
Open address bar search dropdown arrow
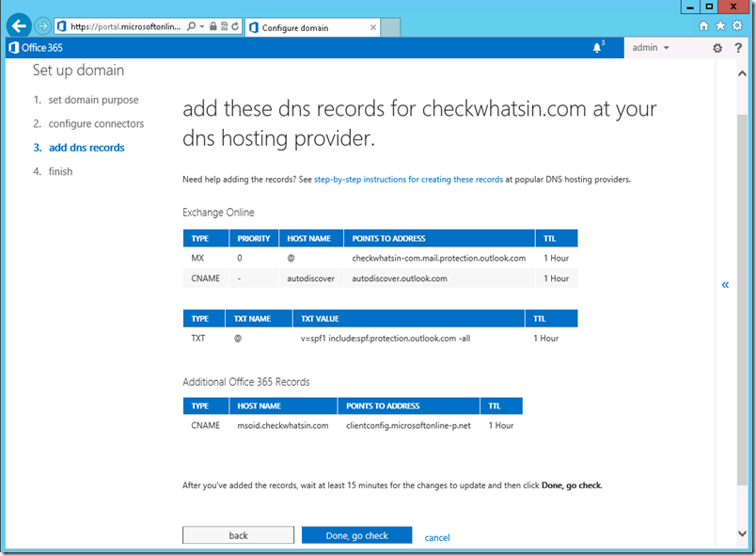click(202, 26)
